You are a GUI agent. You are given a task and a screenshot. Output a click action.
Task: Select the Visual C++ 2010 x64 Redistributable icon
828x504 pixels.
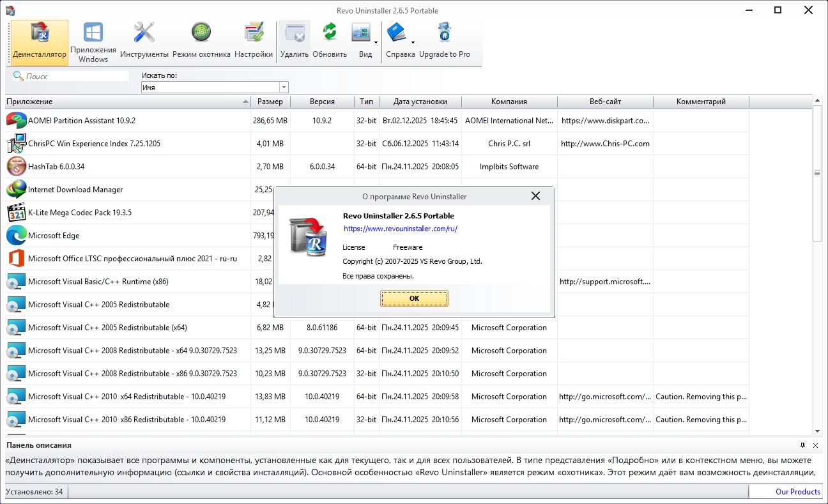pyautogui.click(x=16, y=396)
